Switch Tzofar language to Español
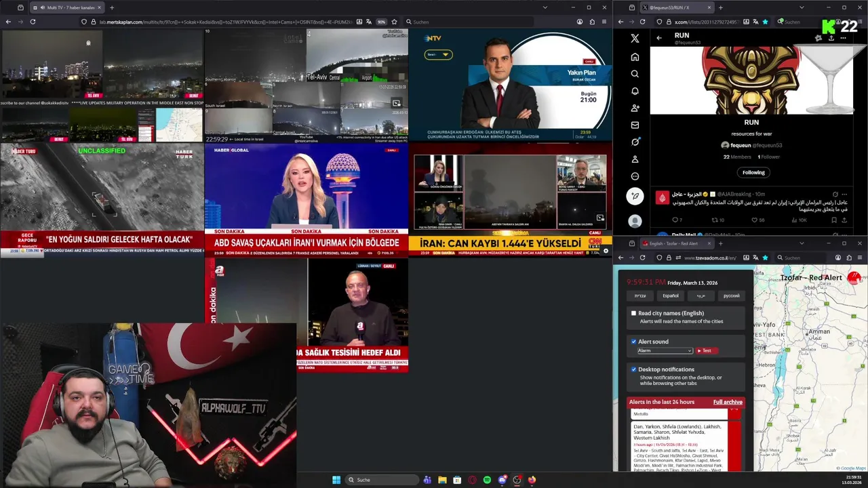868x488 pixels. [670, 296]
